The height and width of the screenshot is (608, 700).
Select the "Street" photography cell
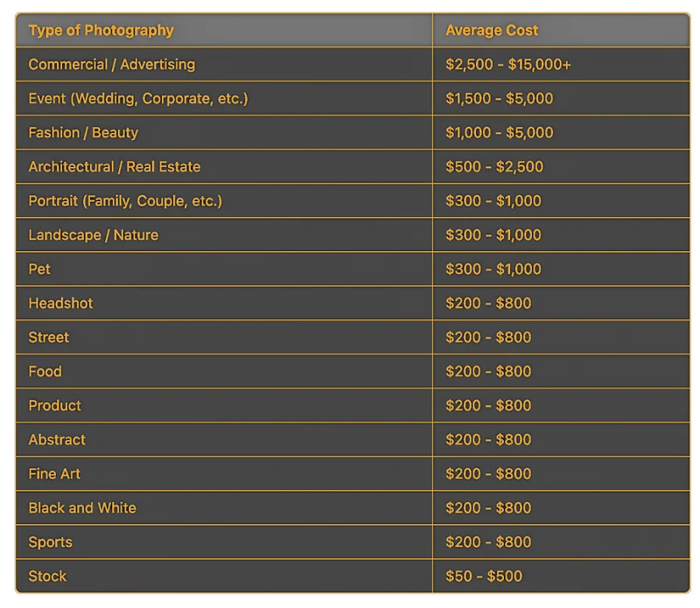coord(48,338)
